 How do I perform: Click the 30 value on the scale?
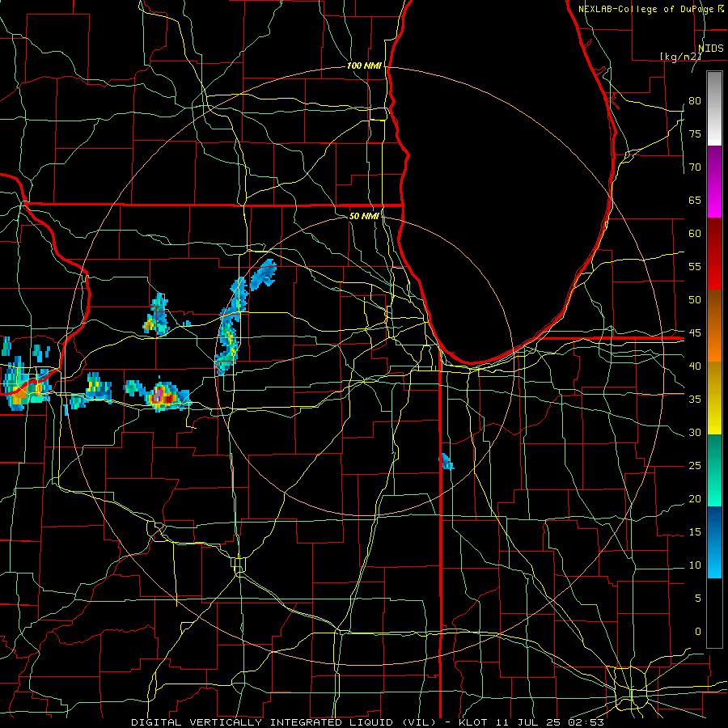coord(695,432)
